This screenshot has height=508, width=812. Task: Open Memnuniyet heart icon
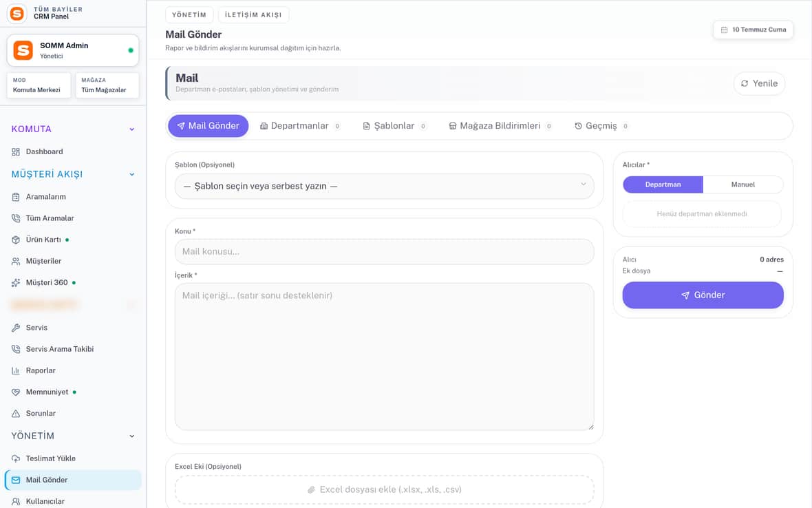pyautogui.click(x=16, y=392)
